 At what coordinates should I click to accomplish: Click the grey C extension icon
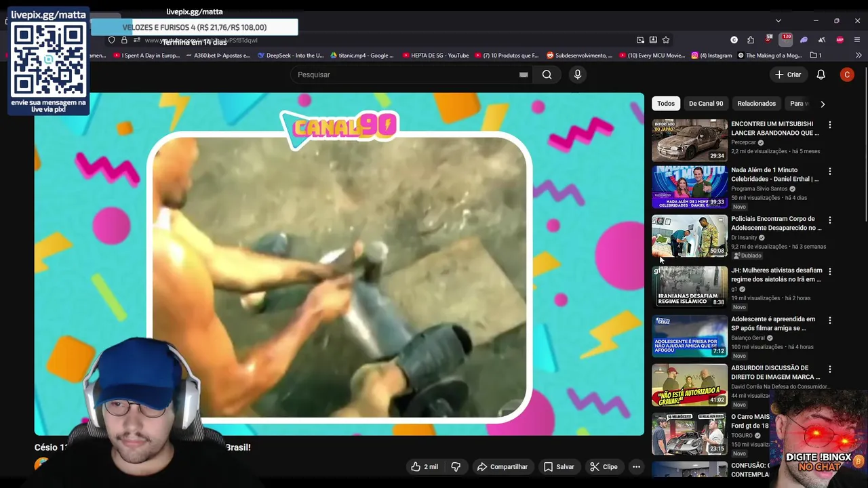734,40
